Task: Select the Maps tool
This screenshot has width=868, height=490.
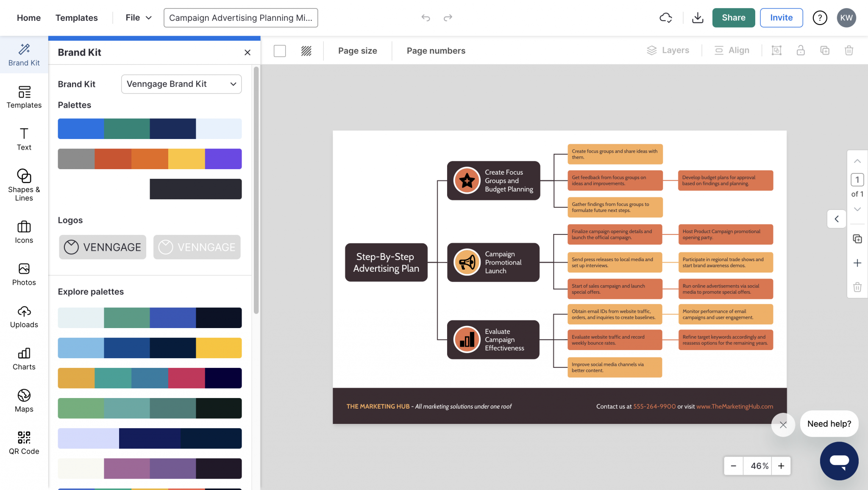Action: (24, 400)
